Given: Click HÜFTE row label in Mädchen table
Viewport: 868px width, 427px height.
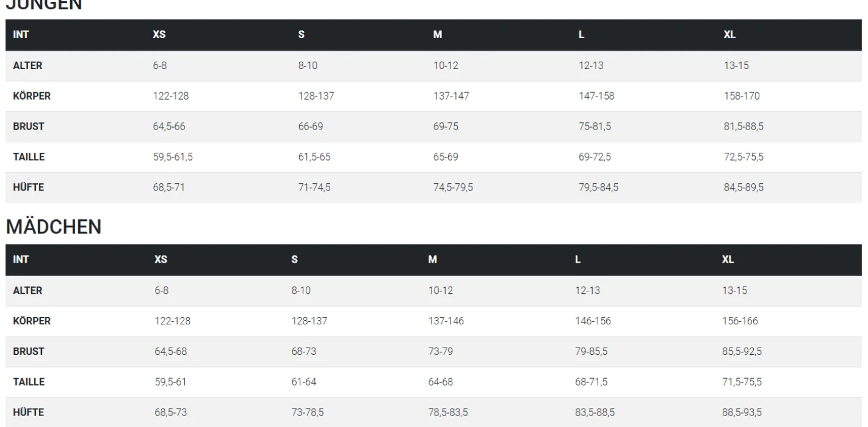Looking at the screenshot, I should click(29, 412).
